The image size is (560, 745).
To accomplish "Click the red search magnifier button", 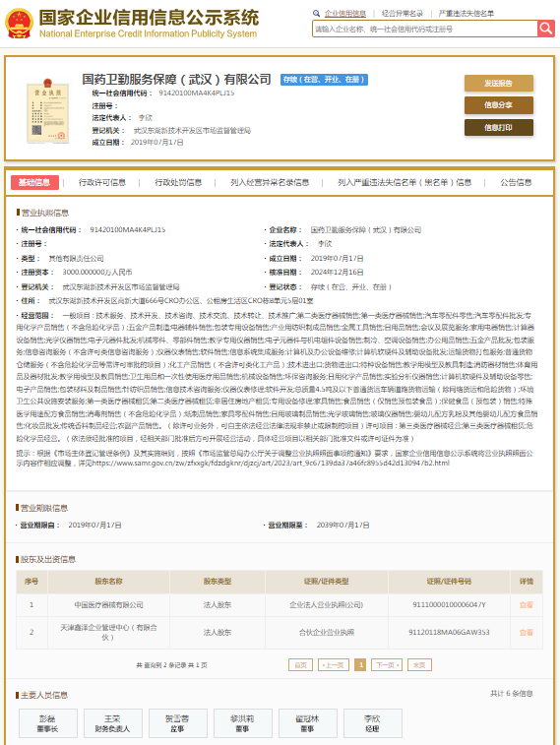I will pyautogui.click(x=546, y=29).
